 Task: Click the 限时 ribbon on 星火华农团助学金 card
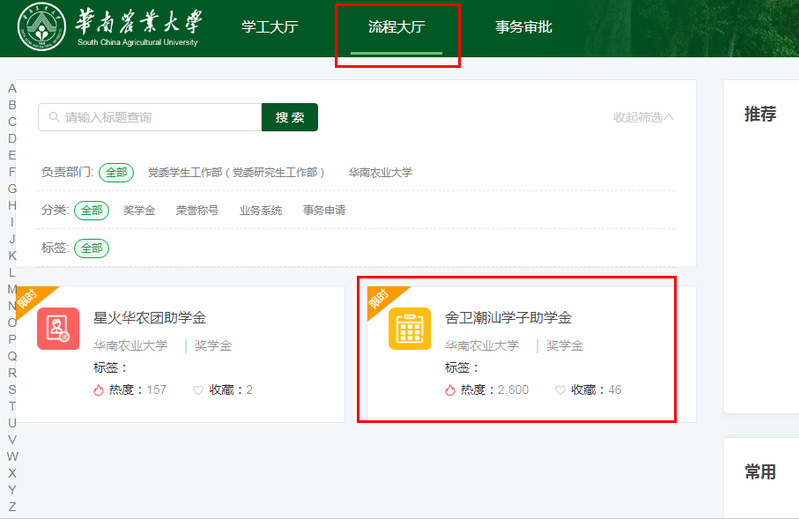click(29, 297)
